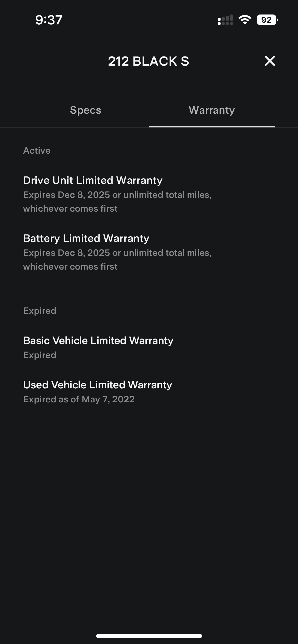Tap 'Expired as of May 7, 2022' text
Image resolution: width=298 pixels, height=644 pixels.
coord(79,399)
